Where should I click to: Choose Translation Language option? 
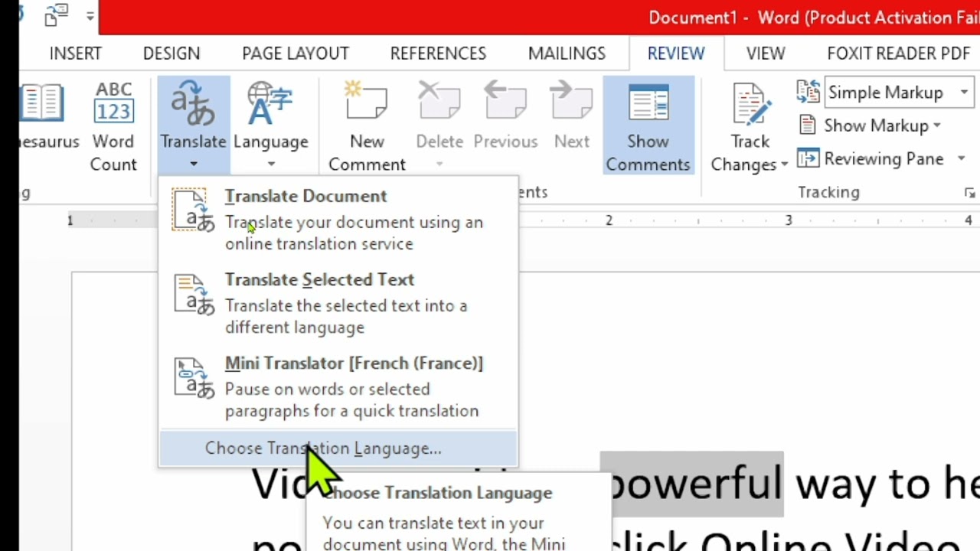point(338,448)
